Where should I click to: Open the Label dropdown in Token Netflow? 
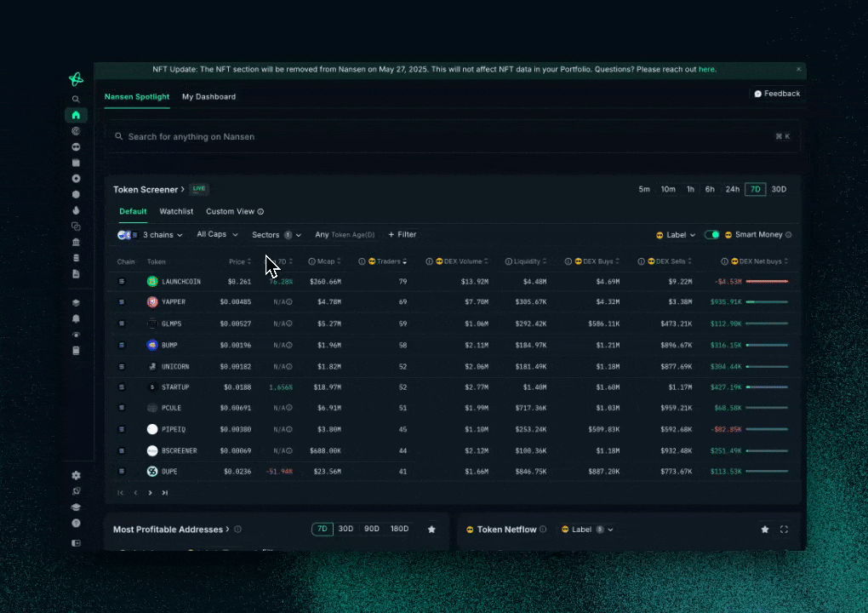587,530
